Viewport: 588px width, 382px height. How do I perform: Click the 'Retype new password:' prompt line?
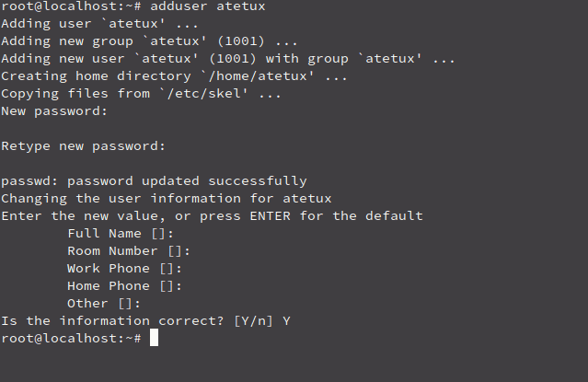tap(83, 146)
